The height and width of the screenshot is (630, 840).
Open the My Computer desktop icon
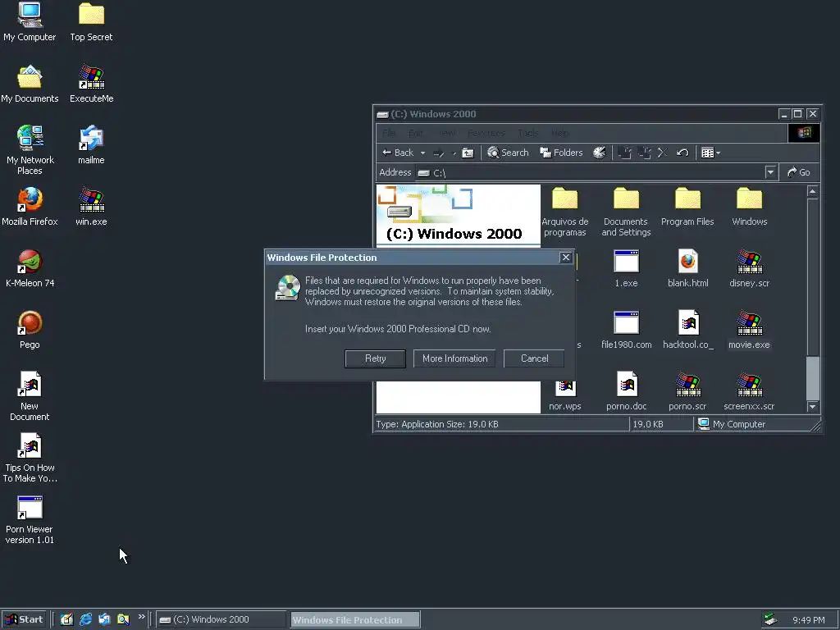pyautogui.click(x=30, y=21)
